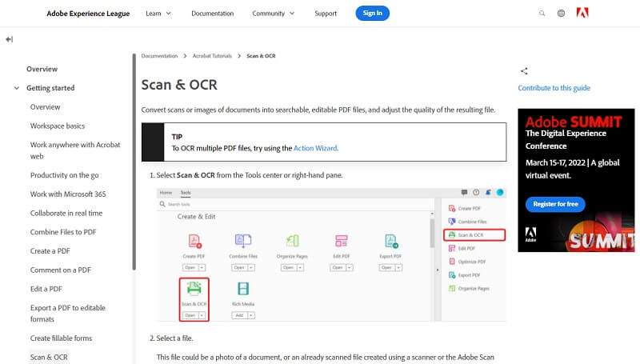The height and width of the screenshot is (364, 640).
Task: Open dropdown arrow beside Organize Pages Open button
Action: [301, 268]
